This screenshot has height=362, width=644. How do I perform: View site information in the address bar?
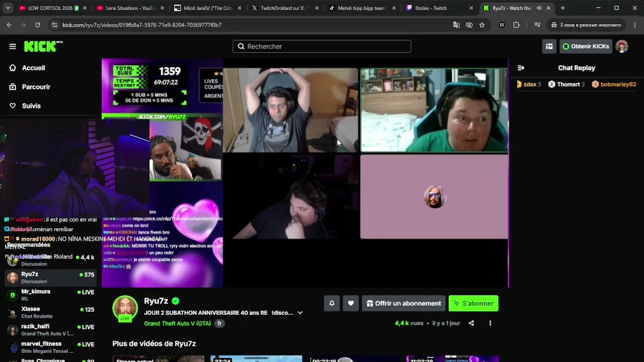(54, 25)
